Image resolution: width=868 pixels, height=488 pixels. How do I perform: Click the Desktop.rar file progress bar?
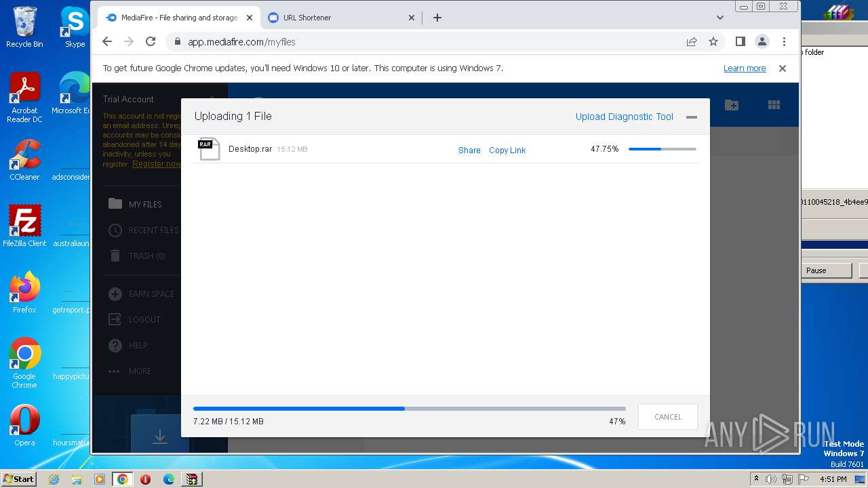coord(663,149)
